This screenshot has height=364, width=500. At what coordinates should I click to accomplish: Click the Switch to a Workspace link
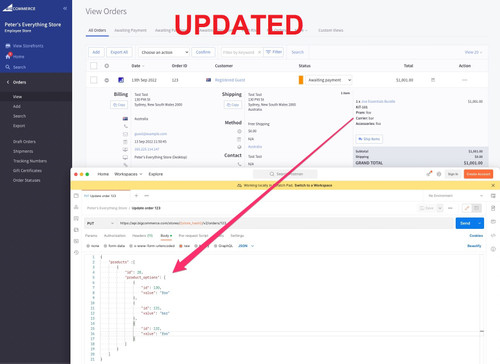(313, 185)
